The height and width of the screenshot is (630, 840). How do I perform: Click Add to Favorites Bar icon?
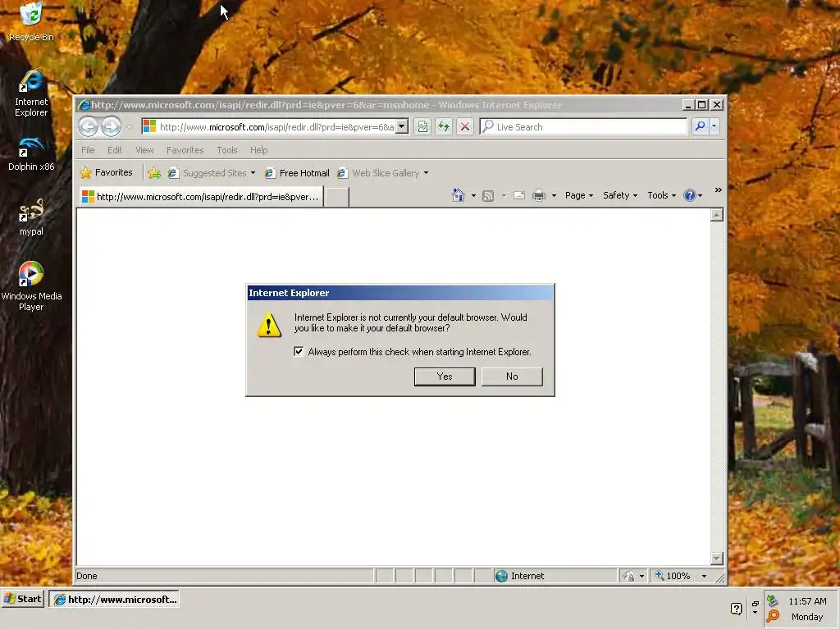pyautogui.click(x=153, y=172)
